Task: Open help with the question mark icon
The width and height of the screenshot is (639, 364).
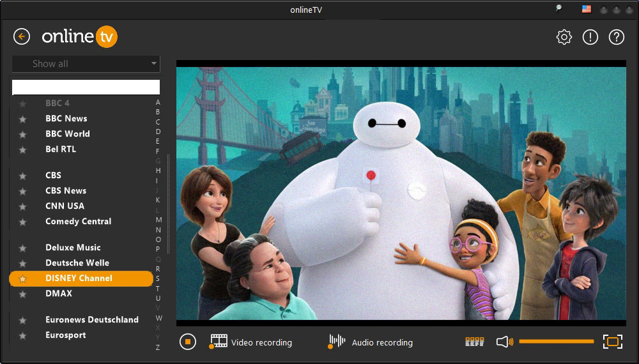Action: point(617,37)
